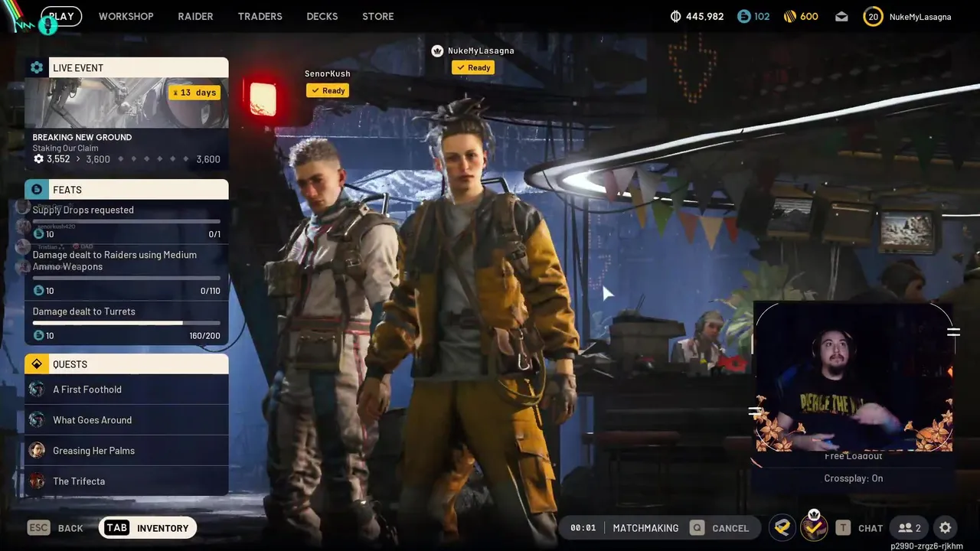Viewport: 980px width, 551px height.
Task: Click the event progress value 3,552
Action: point(58,159)
